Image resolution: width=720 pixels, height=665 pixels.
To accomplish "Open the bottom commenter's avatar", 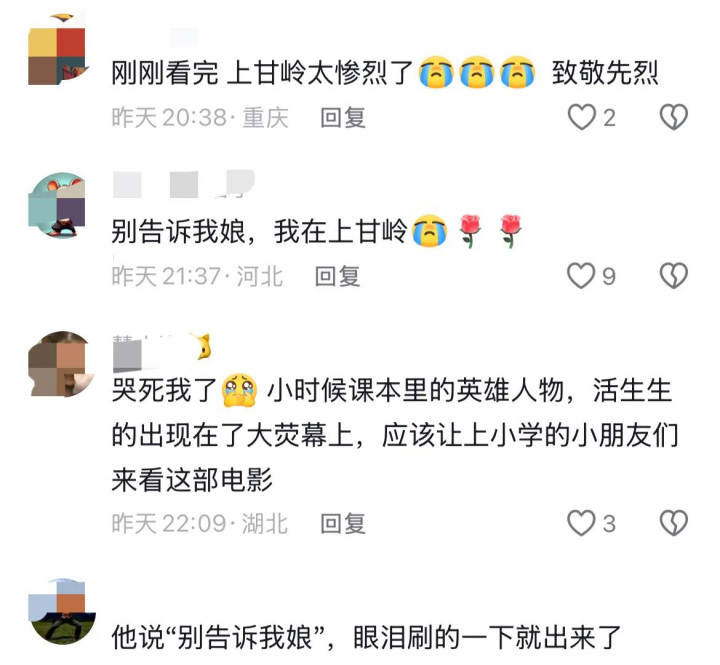I will pyautogui.click(x=62, y=612).
